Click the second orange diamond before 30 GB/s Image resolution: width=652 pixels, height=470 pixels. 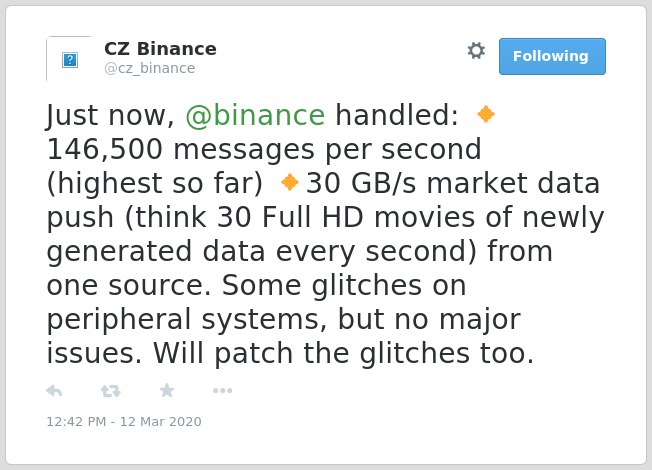point(289,182)
